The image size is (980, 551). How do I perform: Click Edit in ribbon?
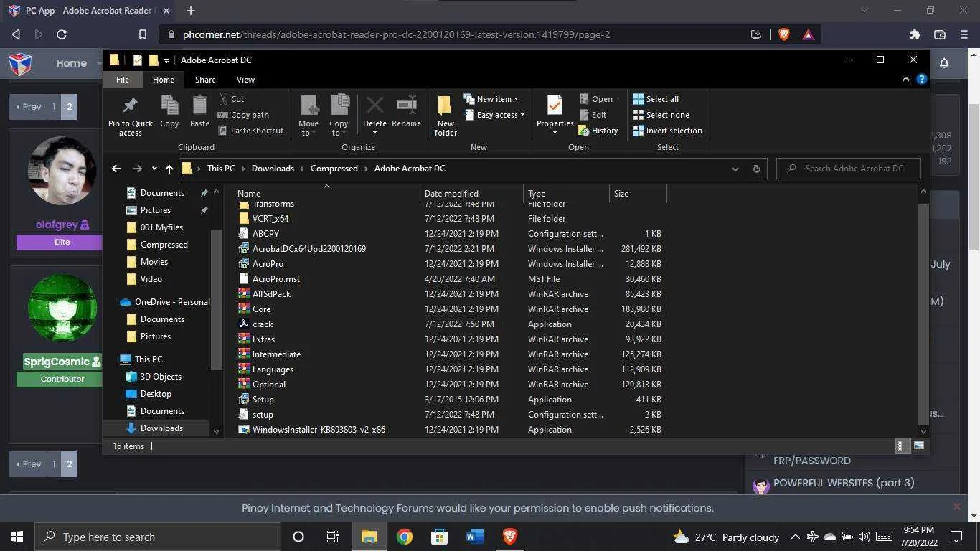(593, 115)
